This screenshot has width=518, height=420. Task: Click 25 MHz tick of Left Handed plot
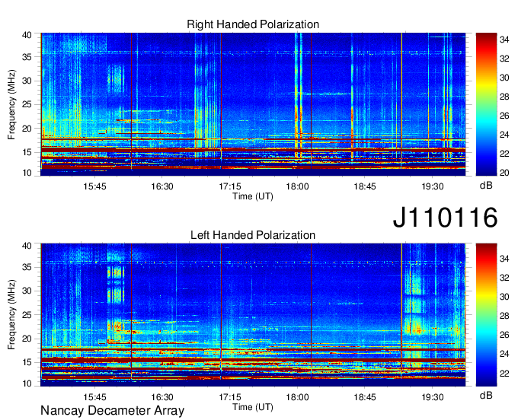click(x=27, y=315)
